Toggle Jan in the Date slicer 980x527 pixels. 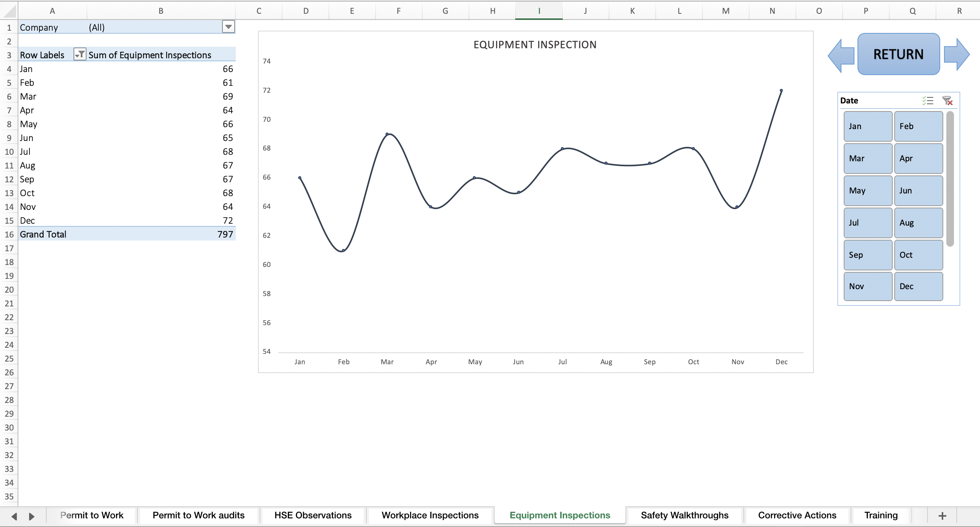(x=867, y=126)
